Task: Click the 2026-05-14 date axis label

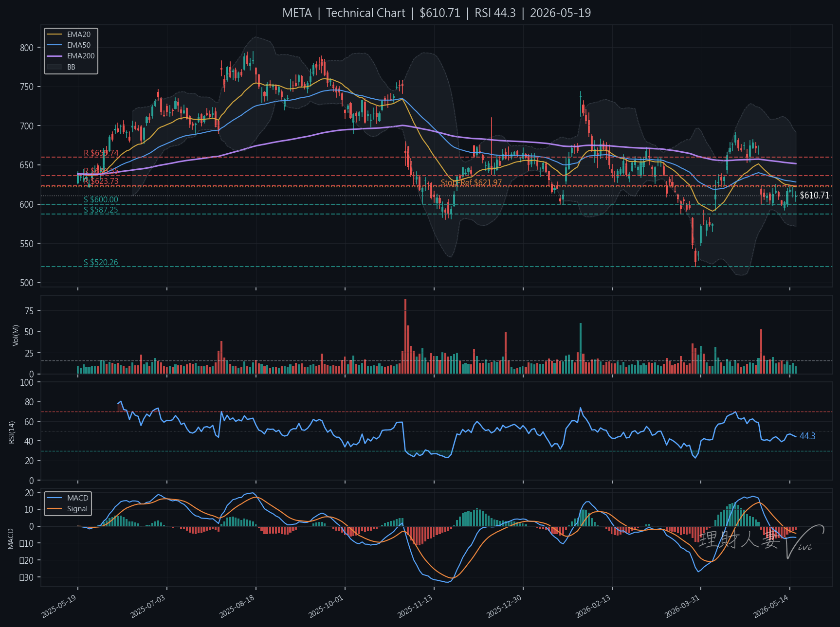Action: (x=771, y=606)
